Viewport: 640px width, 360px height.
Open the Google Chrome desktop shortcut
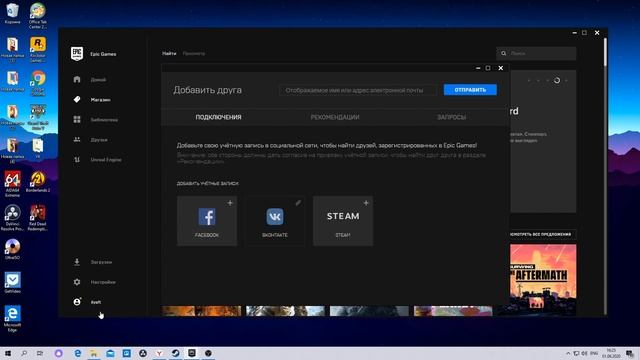point(38,83)
